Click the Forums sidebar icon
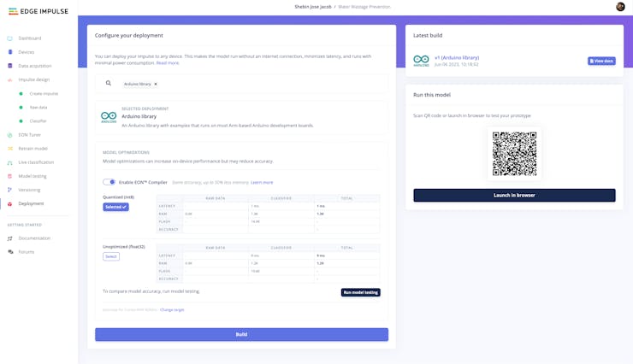Viewport: 633px width, 364px height. (10, 252)
